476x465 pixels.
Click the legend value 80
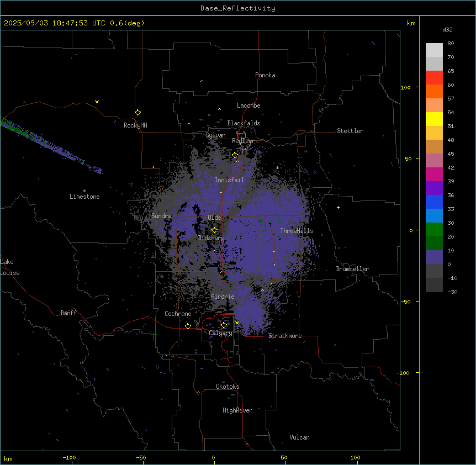tap(451, 44)
